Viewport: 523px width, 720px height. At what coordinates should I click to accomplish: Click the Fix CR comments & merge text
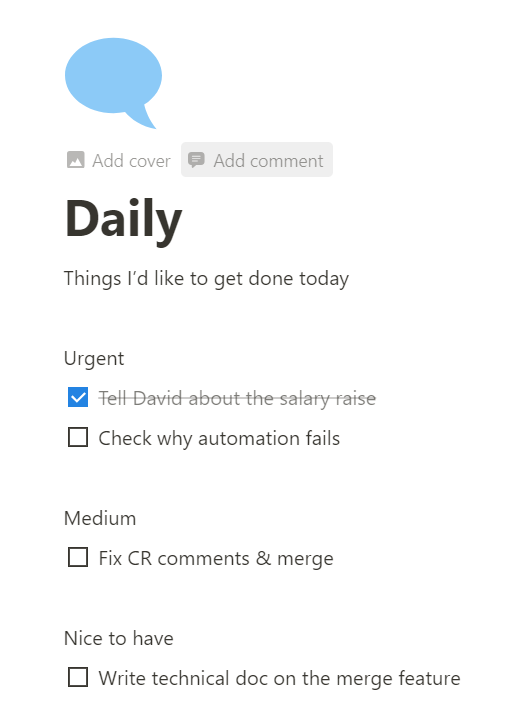coord(216,559)
